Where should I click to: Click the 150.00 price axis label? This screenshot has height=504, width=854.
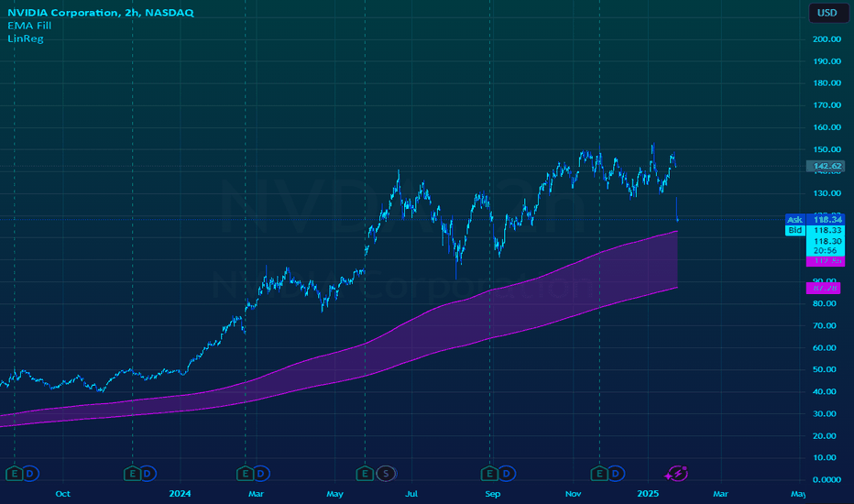(827, 149)
